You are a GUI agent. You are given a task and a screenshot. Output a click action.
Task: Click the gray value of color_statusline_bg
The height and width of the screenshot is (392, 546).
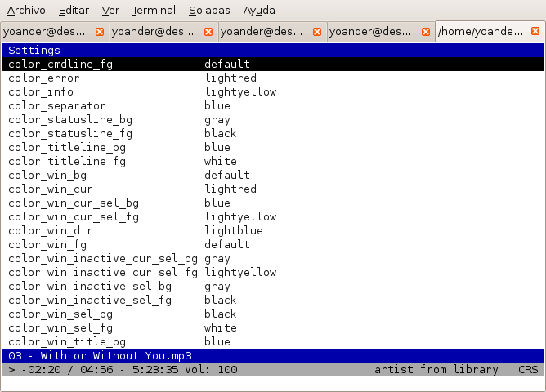coord(217,120)
